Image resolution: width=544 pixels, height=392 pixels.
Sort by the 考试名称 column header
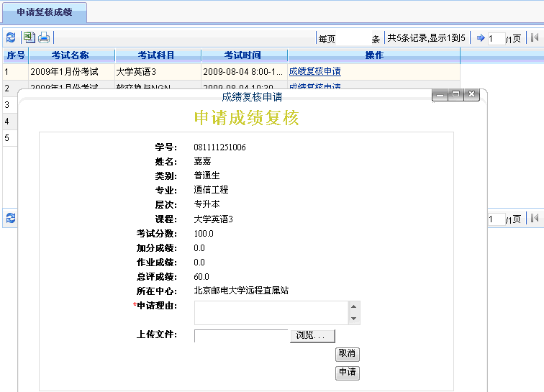pyautogui.click(x=71, y=55)
